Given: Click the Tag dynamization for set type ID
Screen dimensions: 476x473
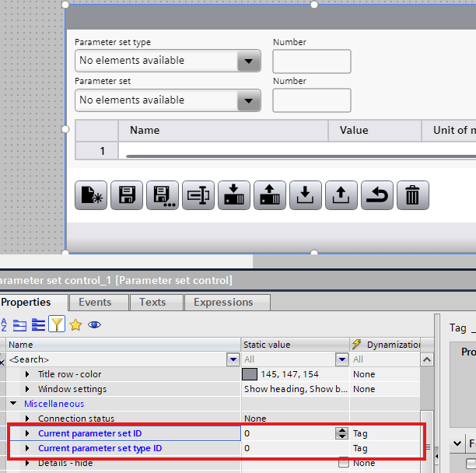Looking at the screenshot, I should pyautogui.click(x=360, y=448).
